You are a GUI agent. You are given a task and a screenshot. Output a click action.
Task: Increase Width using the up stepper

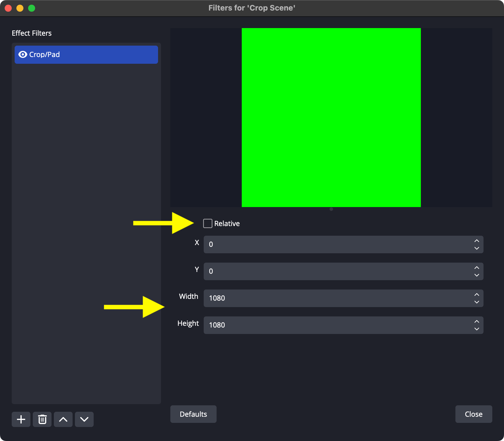pyautogui.click(x=477, y=294)
